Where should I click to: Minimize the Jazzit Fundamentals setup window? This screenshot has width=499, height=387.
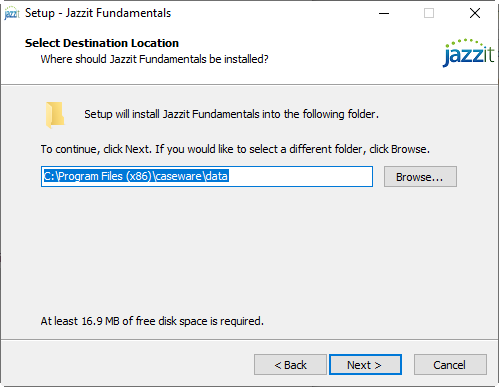(384, 13)
